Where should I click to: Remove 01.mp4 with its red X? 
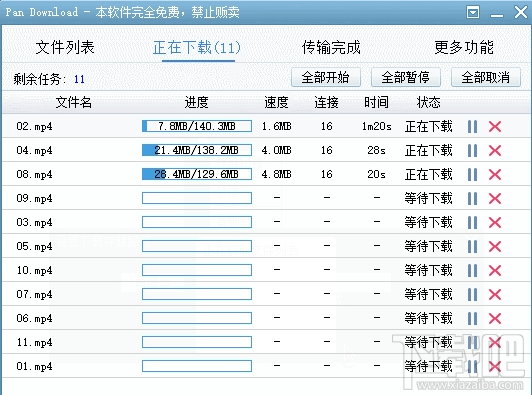495,366
